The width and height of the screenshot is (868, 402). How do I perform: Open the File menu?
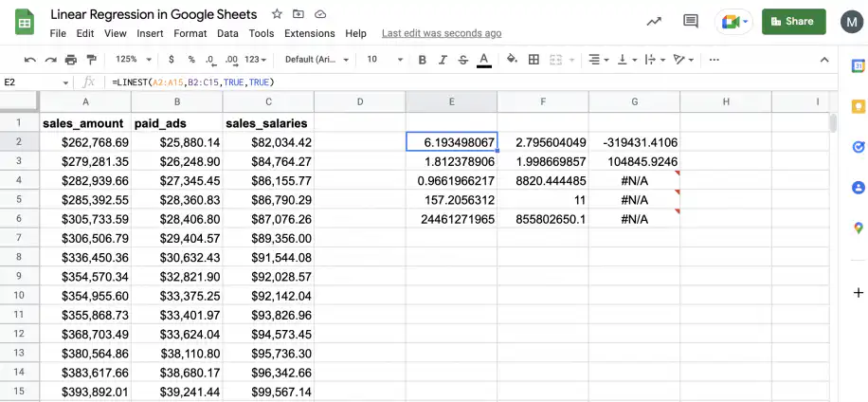(58, 33)
